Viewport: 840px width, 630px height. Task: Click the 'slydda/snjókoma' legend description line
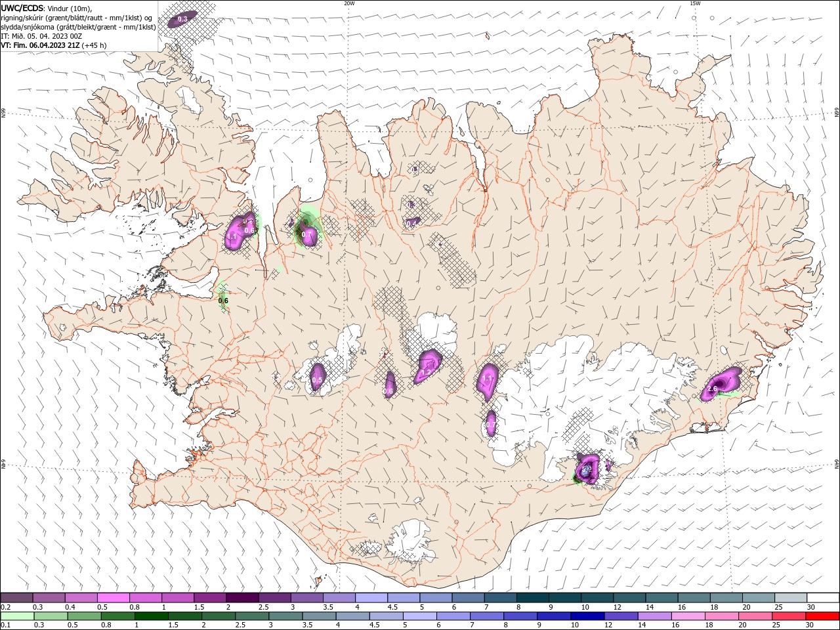78,27
